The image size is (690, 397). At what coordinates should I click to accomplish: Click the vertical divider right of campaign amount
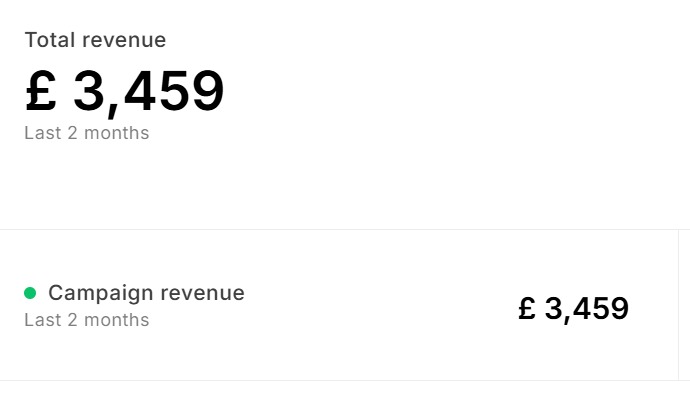pos(679,305)
